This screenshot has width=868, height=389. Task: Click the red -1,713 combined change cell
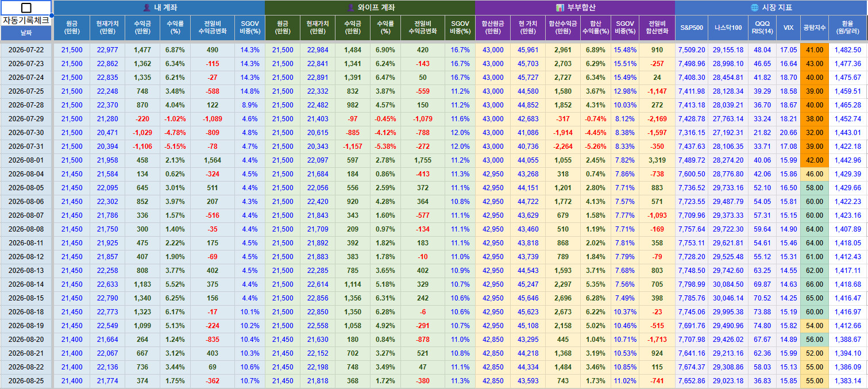click(657, 340)
